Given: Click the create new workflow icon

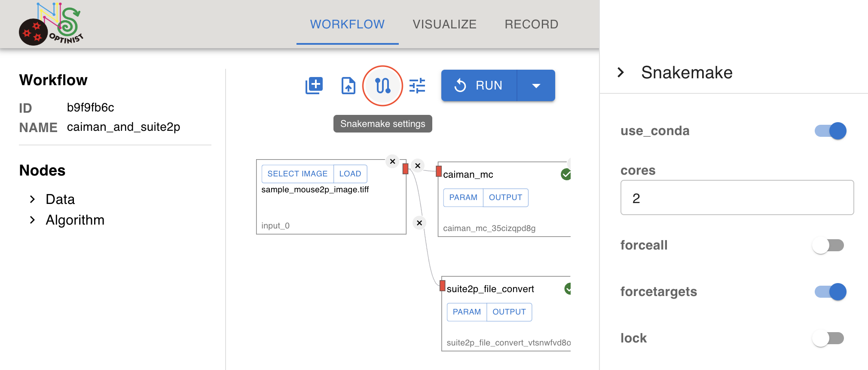Looking at the screenshot, I should pos(314,86).
